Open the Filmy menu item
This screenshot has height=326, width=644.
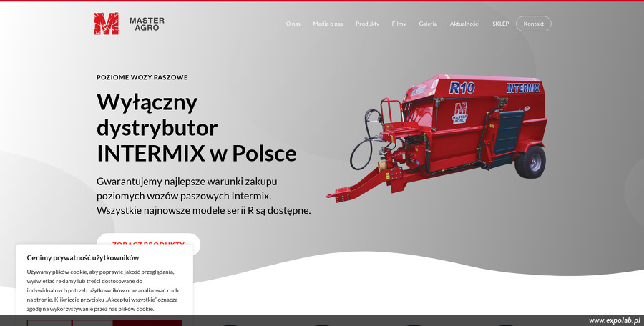[x=399, y=24]
